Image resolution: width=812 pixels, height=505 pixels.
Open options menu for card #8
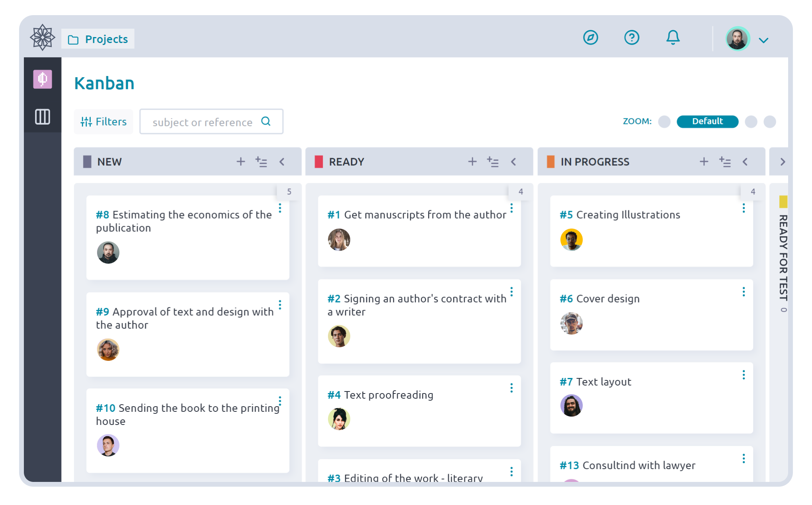[280, 208]
